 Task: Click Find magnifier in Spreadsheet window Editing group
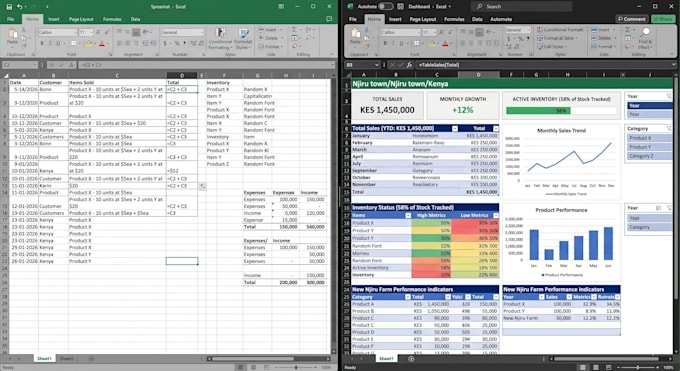[x=309, y=38]
